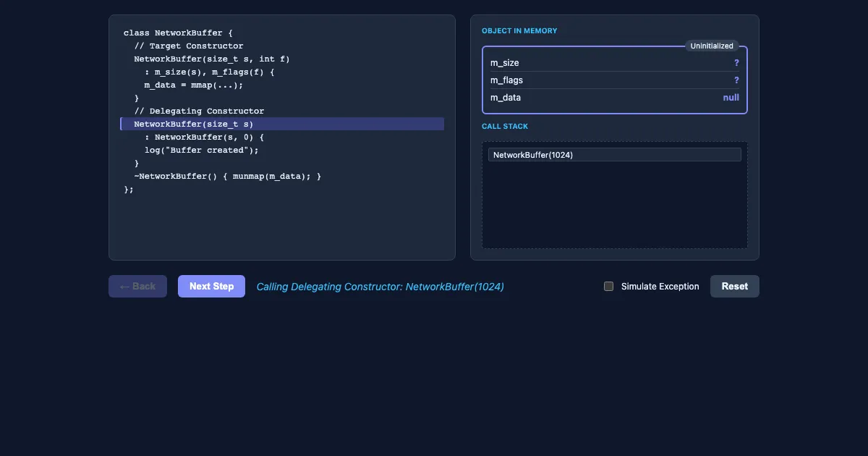Click the 'Calling Delegating Constructor' status message
The image size is (868, 456).
click(x=380, y=287)
